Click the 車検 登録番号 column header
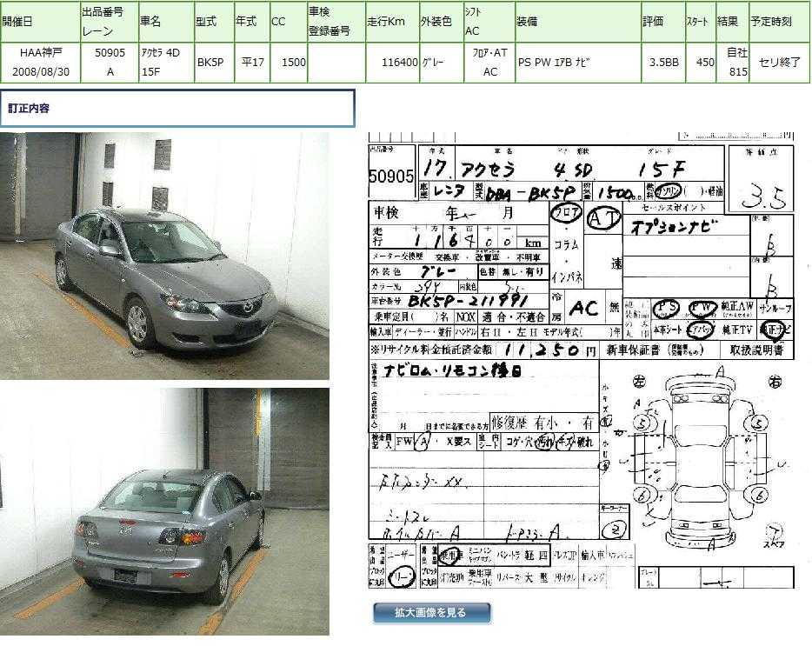 (336, 21)
